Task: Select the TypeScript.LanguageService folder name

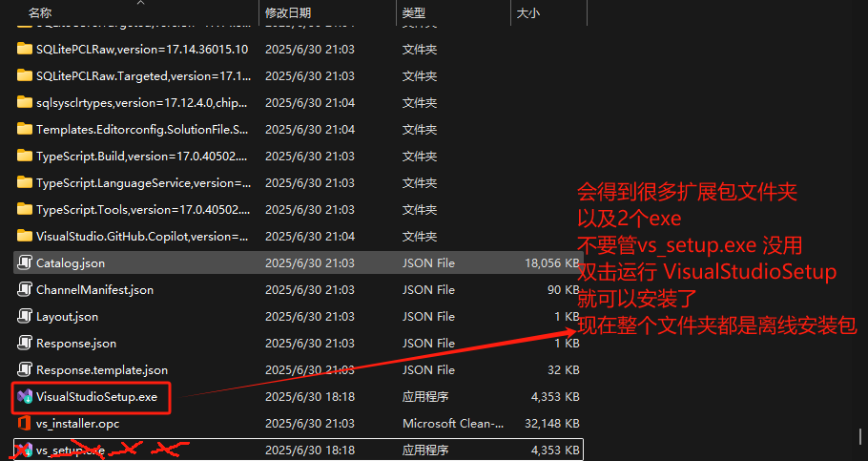Action: (x=143, y=183)
